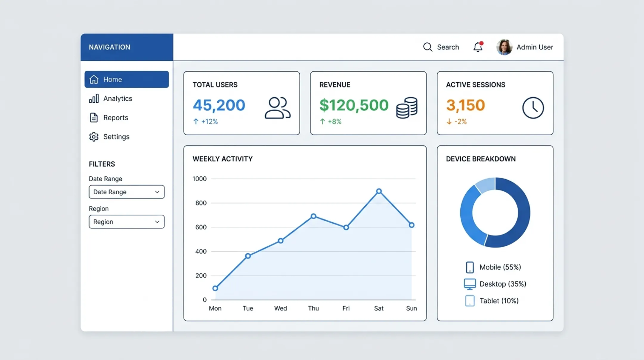Click the Mobile phone icon in legend
Screen dimensions: 644x360
tap(470, 267)
